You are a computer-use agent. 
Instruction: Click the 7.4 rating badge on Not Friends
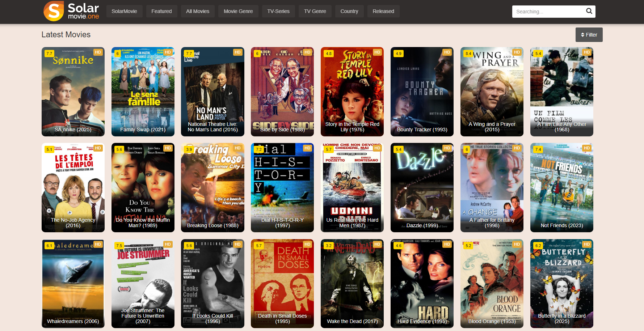[x=538, y=149]
